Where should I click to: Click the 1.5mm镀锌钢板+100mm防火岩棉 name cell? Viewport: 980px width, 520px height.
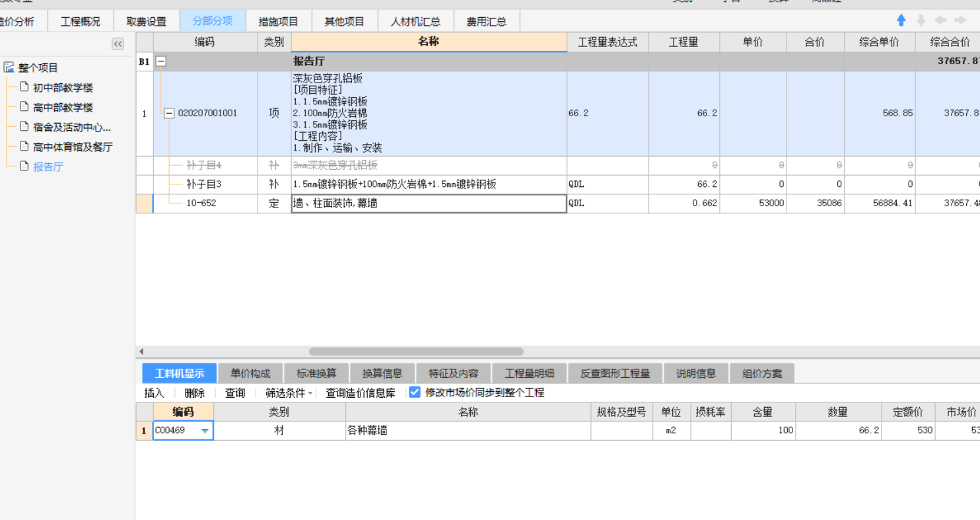coord(429,184)
